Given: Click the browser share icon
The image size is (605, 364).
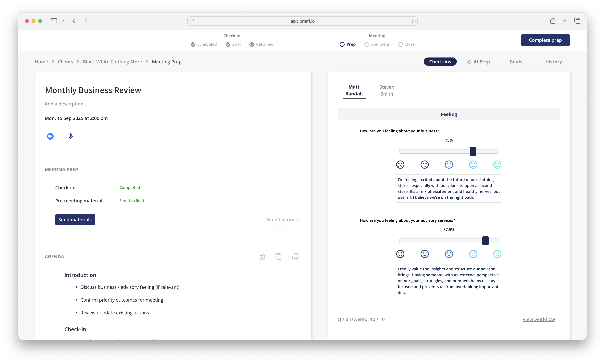Looking at the screenshot, I should click(553, 21).
